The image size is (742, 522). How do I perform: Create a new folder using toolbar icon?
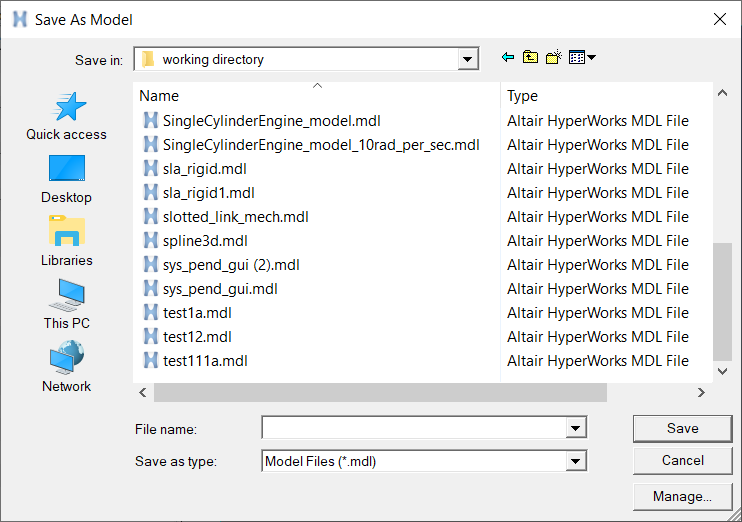pos(553,58)
